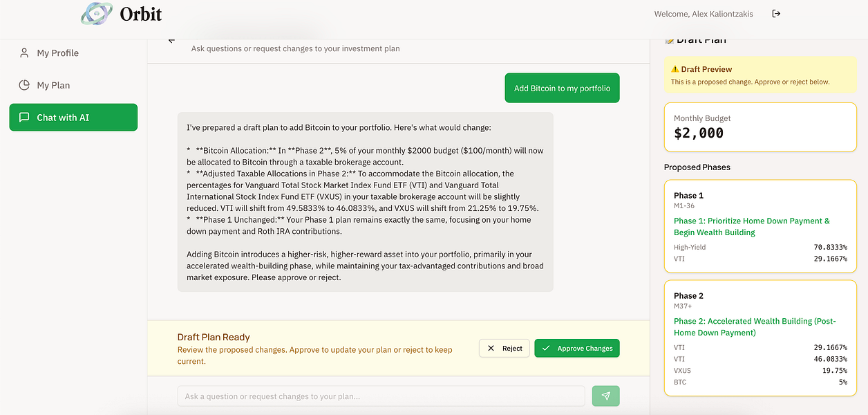The width and height of the screenshot is (868, 415).
Task: Open the My Profile menu item
Action: [58, 53]
